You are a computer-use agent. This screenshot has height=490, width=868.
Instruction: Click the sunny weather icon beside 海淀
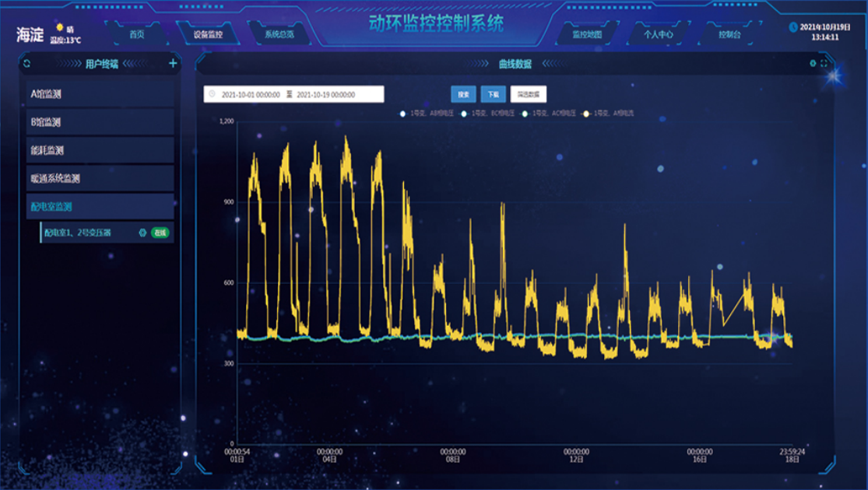click(x=59, y=27)
